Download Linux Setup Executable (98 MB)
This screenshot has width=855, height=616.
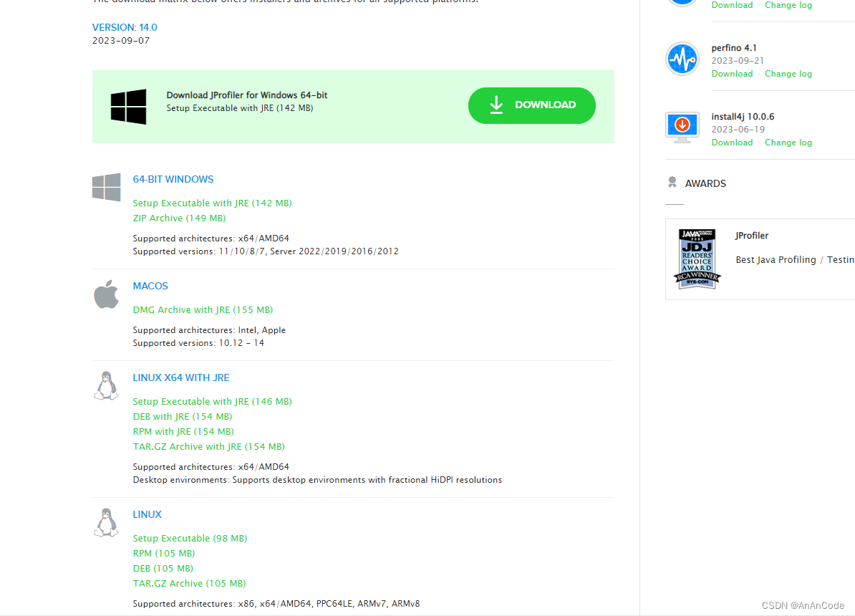(190, 538)
